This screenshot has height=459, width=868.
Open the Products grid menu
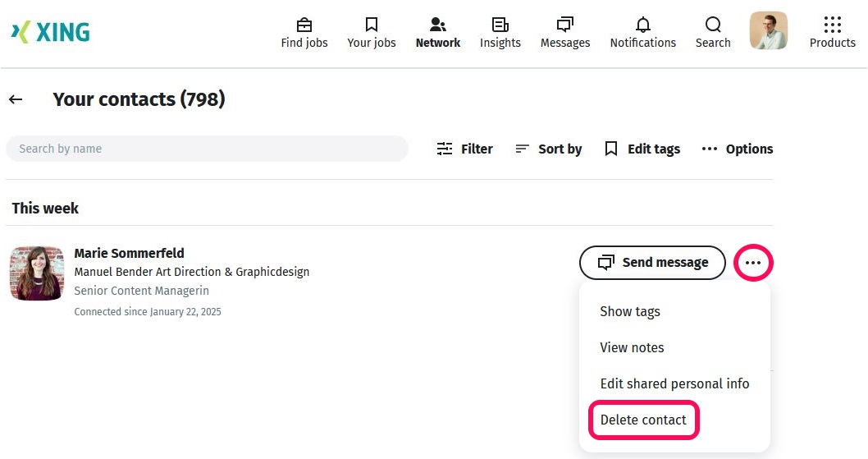coord(832,33)
